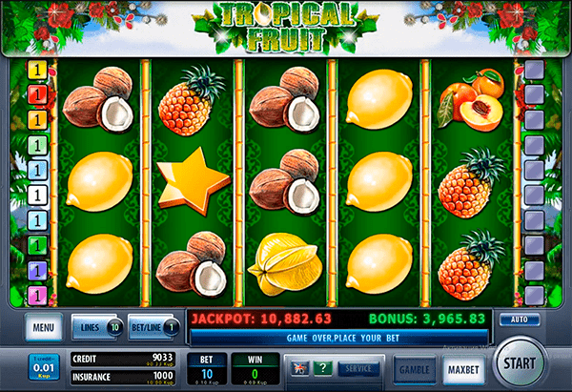Toggle the red payline marker on the left
The image size is (572, 392).
[x=37, y=94]
